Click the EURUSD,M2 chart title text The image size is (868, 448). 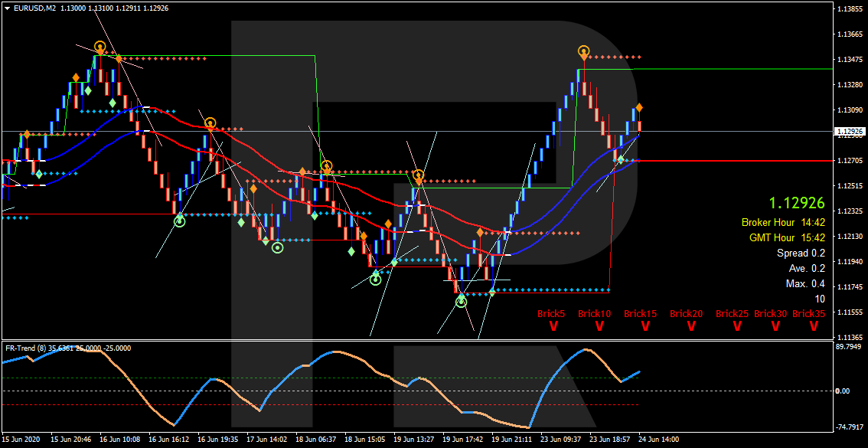pos(34,8)
